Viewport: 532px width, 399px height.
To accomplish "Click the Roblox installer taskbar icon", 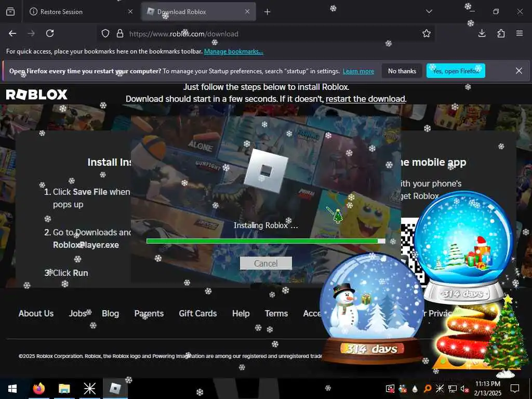I will (115, 389).
